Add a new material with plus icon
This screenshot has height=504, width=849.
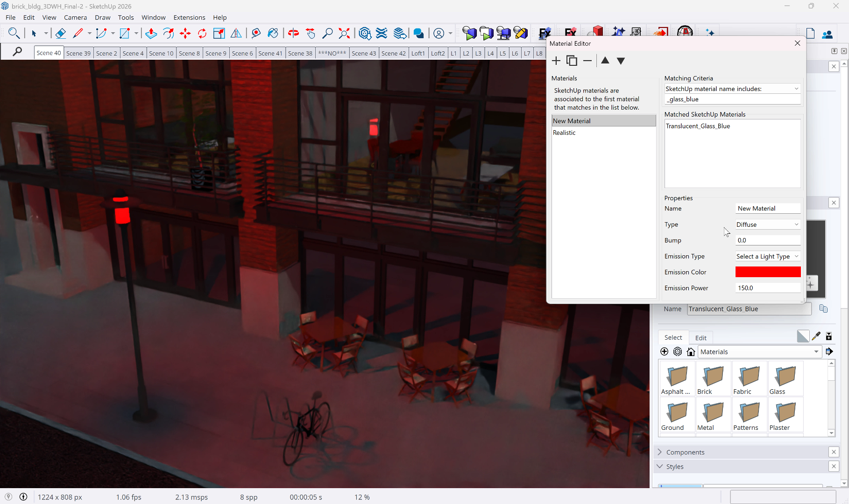pos(556,61)
